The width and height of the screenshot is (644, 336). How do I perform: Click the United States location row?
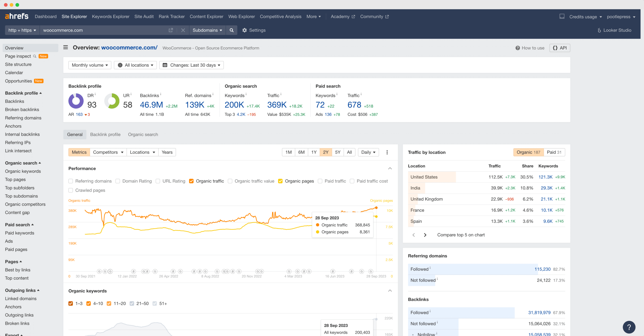487,177
